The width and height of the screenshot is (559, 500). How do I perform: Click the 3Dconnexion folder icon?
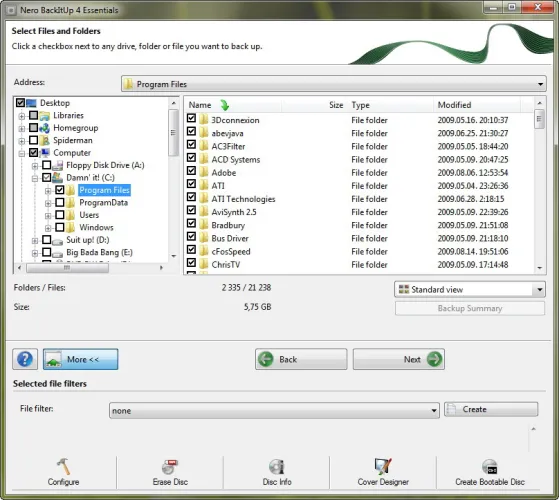tap(204, 120)
